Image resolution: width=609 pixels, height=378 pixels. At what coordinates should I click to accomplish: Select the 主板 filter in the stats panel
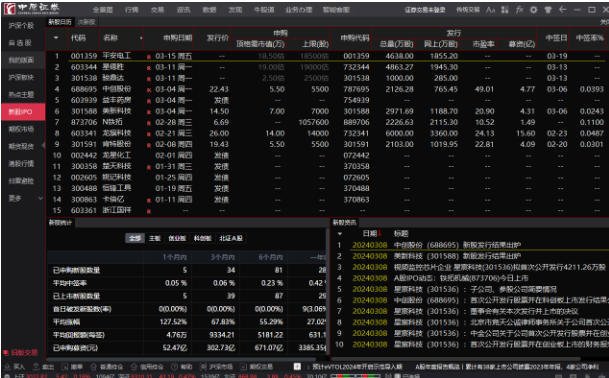click(x=155, y=238)
